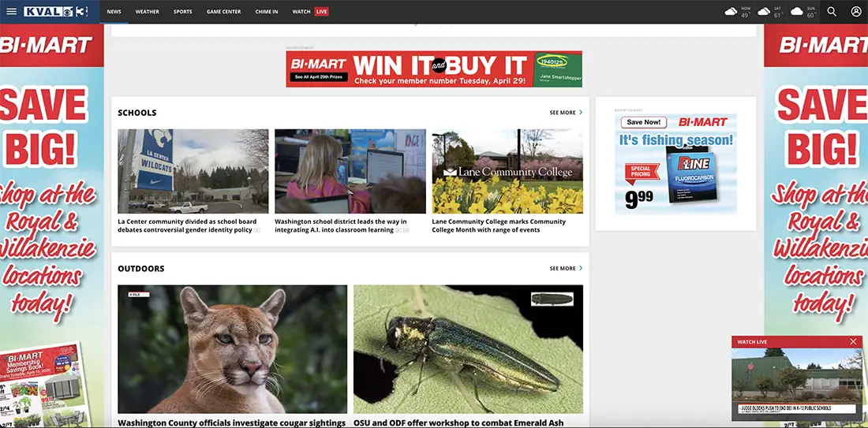Click the current weather cloud icon showing 49°
The height and width of the screenshot is (428, 868).
[x=731, y=12]
